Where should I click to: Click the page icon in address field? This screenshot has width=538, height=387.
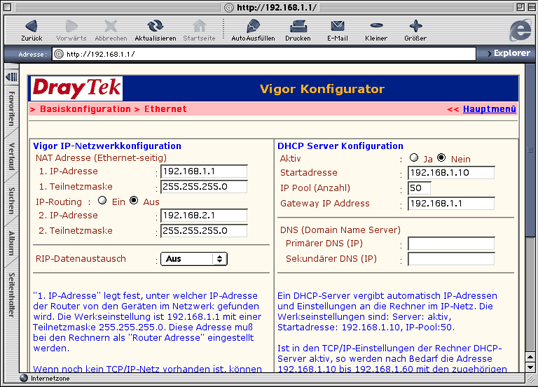[59, 54]
